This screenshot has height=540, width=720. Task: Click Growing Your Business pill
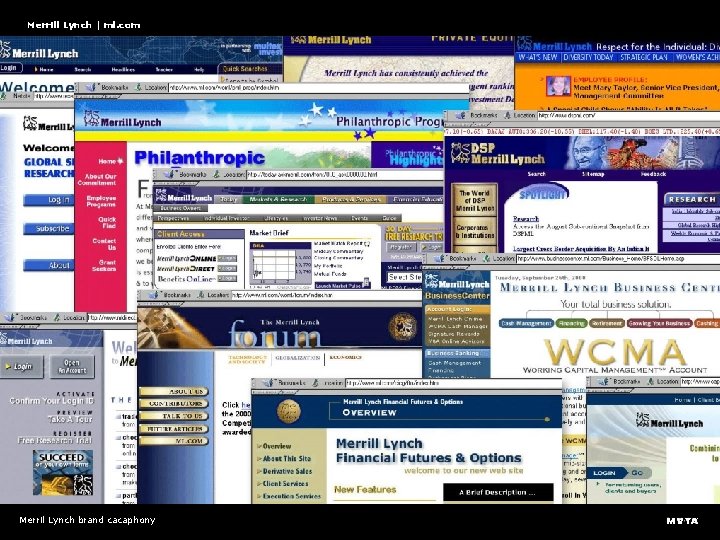(x=659, y=323)
